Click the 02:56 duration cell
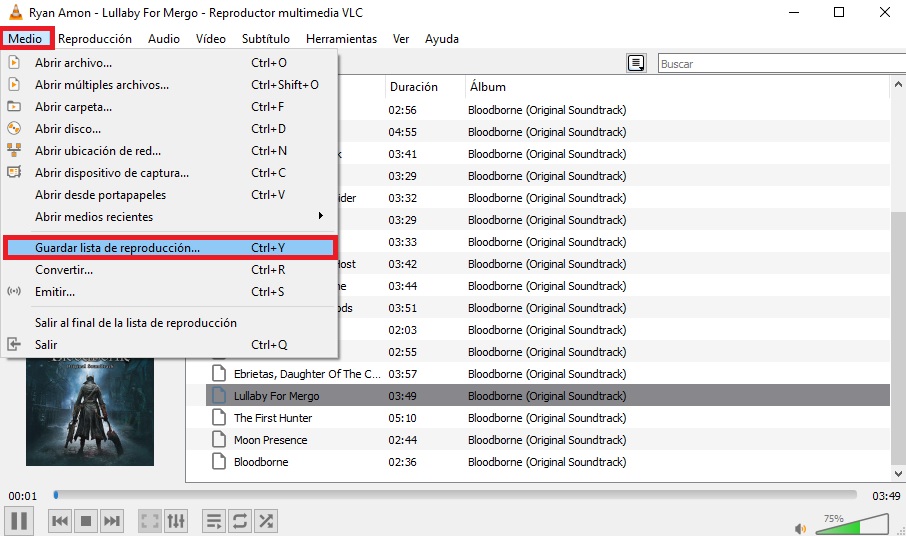 (402, 110)
